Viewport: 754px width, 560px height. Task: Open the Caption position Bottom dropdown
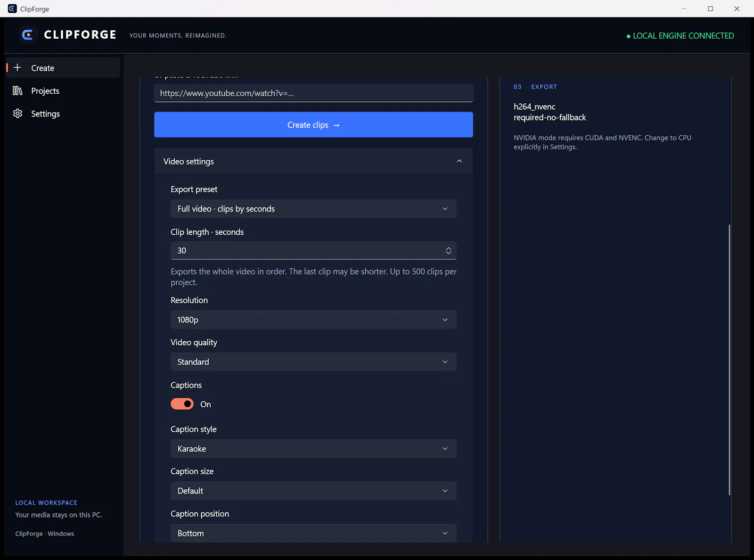pyautogui.click(x=313, y=533)
